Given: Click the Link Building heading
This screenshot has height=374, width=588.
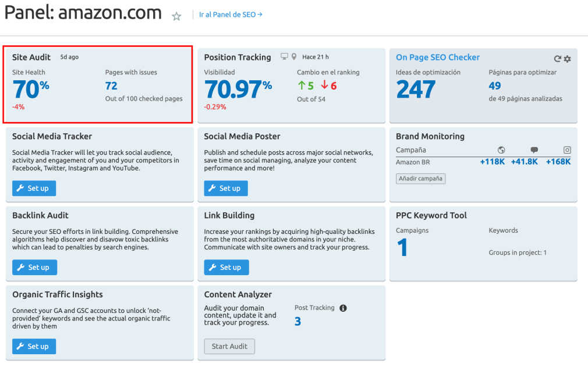Looking at the screenshot, I should 229,215.
